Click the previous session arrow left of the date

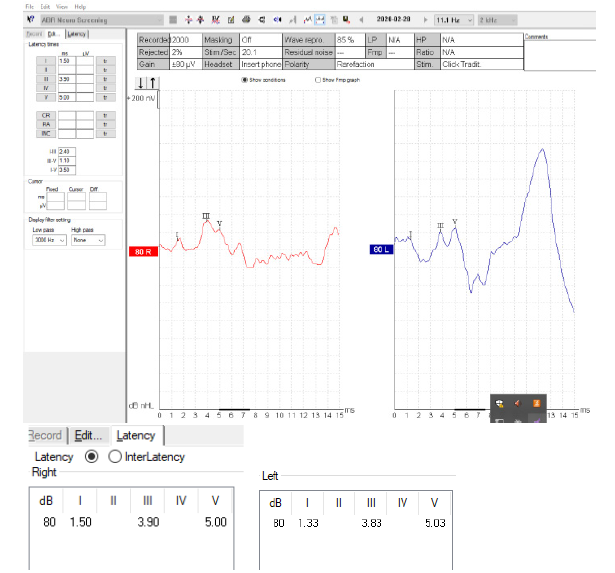(361, 19)
